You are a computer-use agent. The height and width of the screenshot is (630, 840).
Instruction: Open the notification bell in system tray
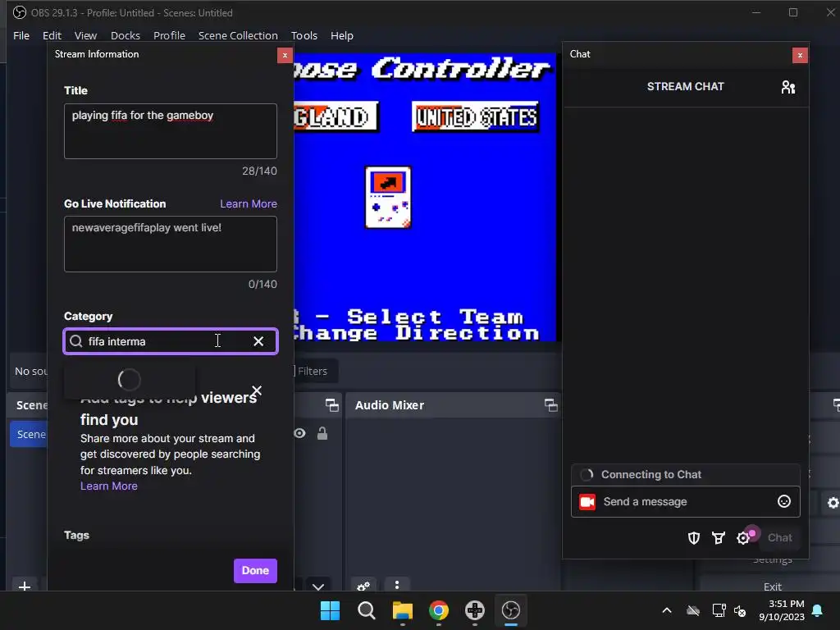tap(818, 610)
